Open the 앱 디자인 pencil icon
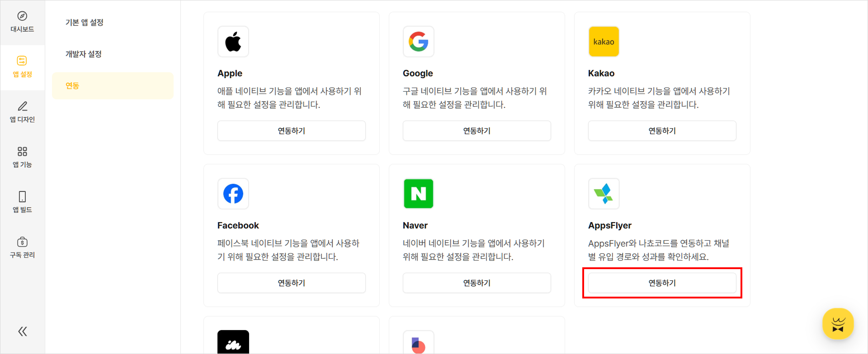Image resolution: width=868 pixels, height=354 pixels. point(22,106)
